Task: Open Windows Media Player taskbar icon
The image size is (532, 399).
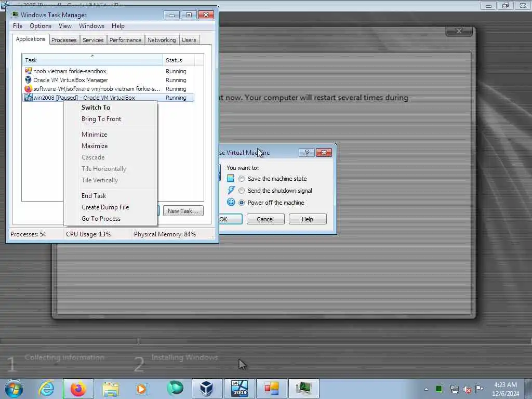Action: tap(142, 389)
